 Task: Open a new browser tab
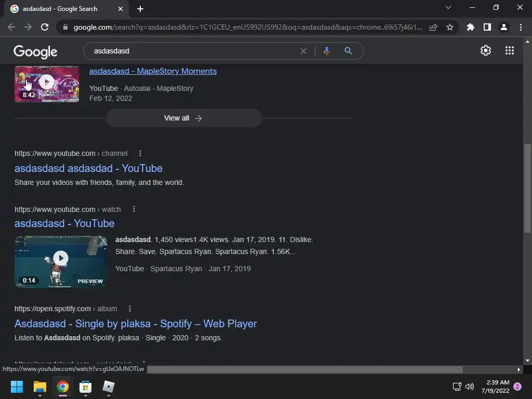click(x=140, y=9)
